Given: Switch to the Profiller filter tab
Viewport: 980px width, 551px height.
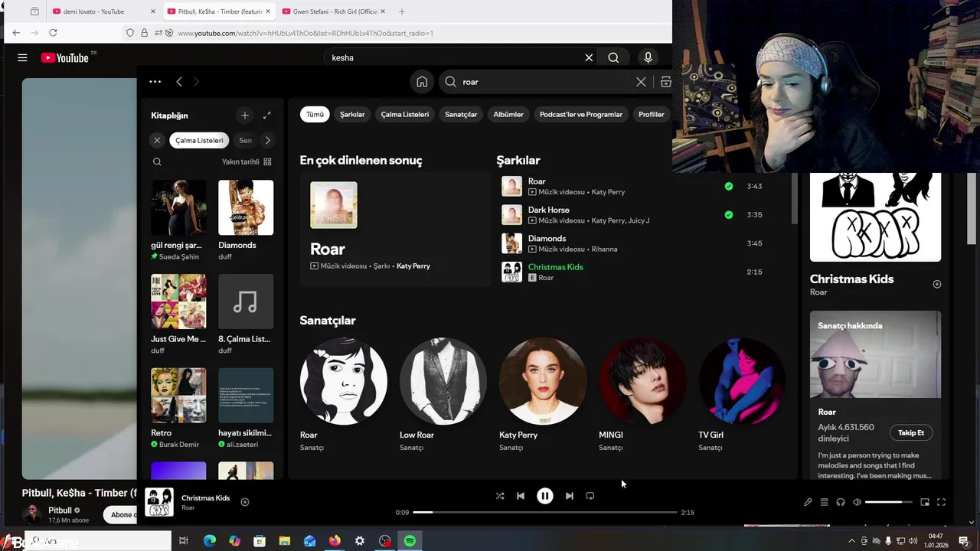Looking at the screenshot, I should tap(652, 114).
